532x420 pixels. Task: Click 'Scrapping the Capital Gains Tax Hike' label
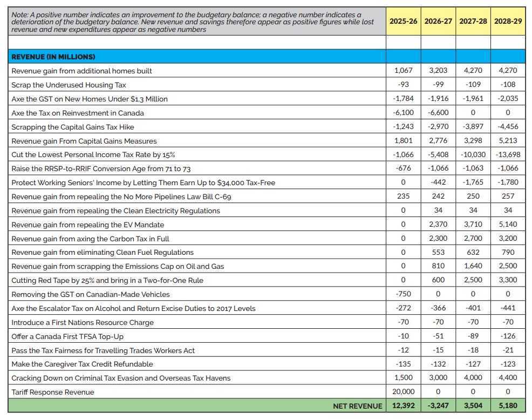coord(73,127)
